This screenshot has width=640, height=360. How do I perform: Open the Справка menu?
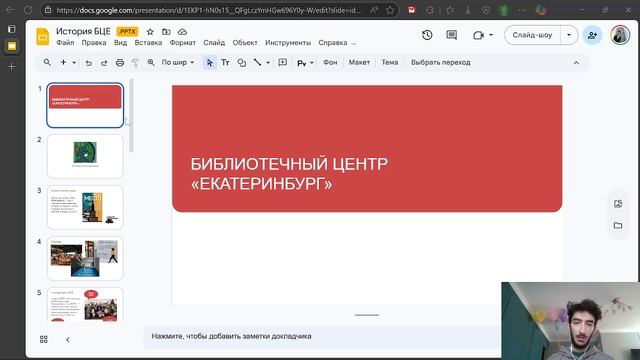(x=333, y=43)
